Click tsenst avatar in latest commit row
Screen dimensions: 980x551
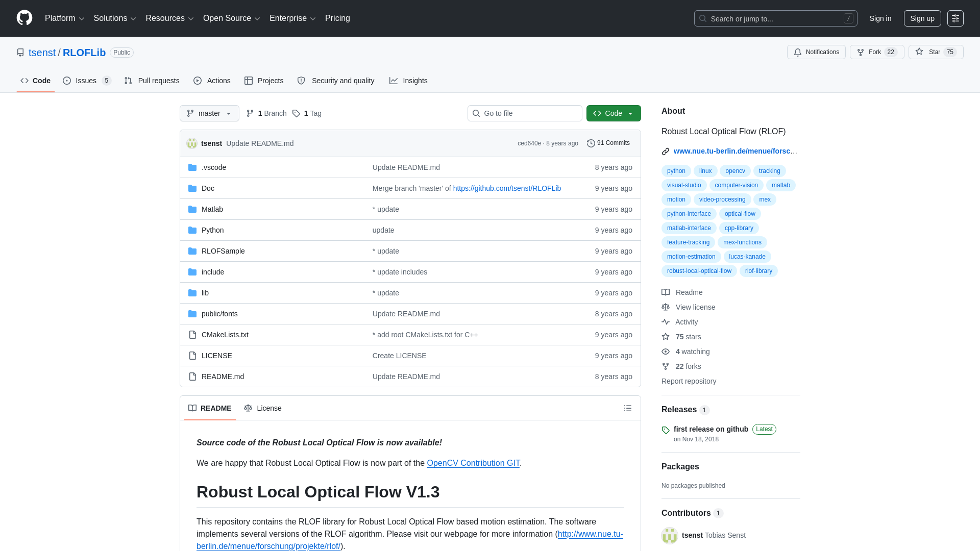point(192,143)
